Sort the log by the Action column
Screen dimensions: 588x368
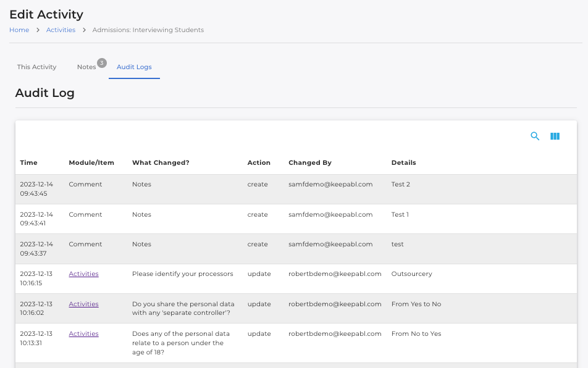258,162
